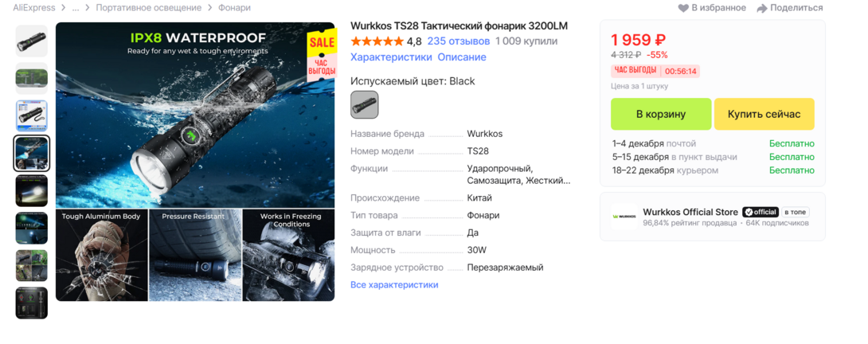Image resolution: width=868 pixels, height=344 pixels.
Task: Expand the breadcrumb ellipsis item
Action: pyautogui.click(x=75, y=8)
